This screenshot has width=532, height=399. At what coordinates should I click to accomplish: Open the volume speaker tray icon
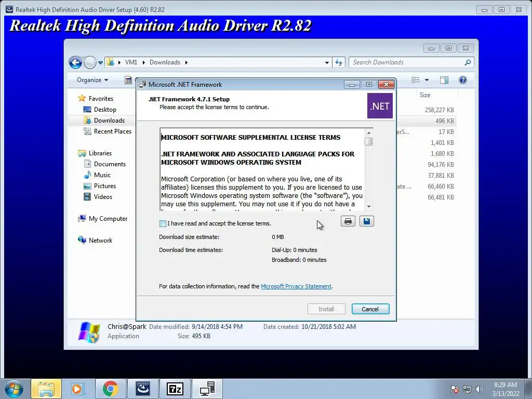pyautogui.click(x=479, y=389)
